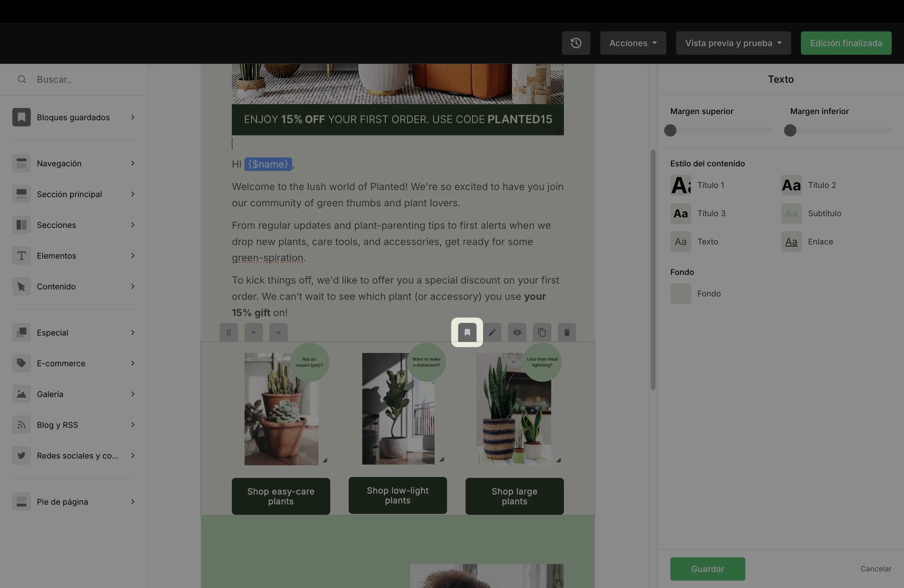
Task: Move block down with arrow icon
Action: (x=278, y=332)
